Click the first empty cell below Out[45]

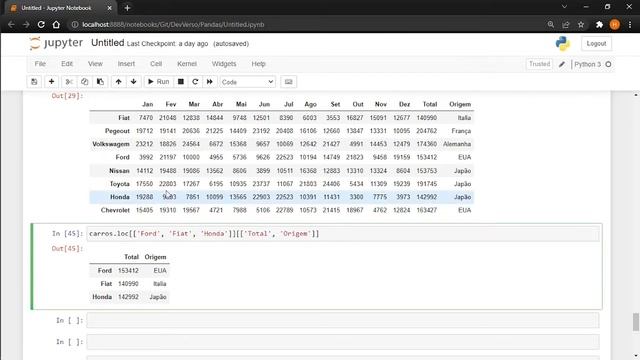click(x=343, y=320)
